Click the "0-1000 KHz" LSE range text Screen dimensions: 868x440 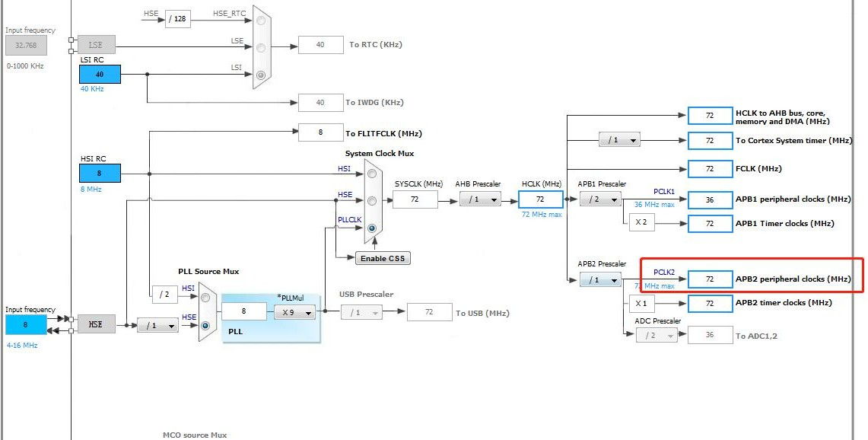pos(25,66)
